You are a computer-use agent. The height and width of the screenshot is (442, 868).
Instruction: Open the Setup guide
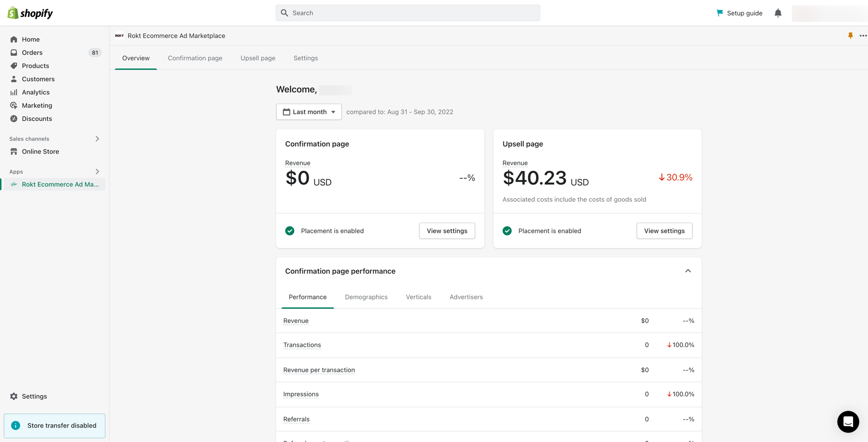pos(739,13)
